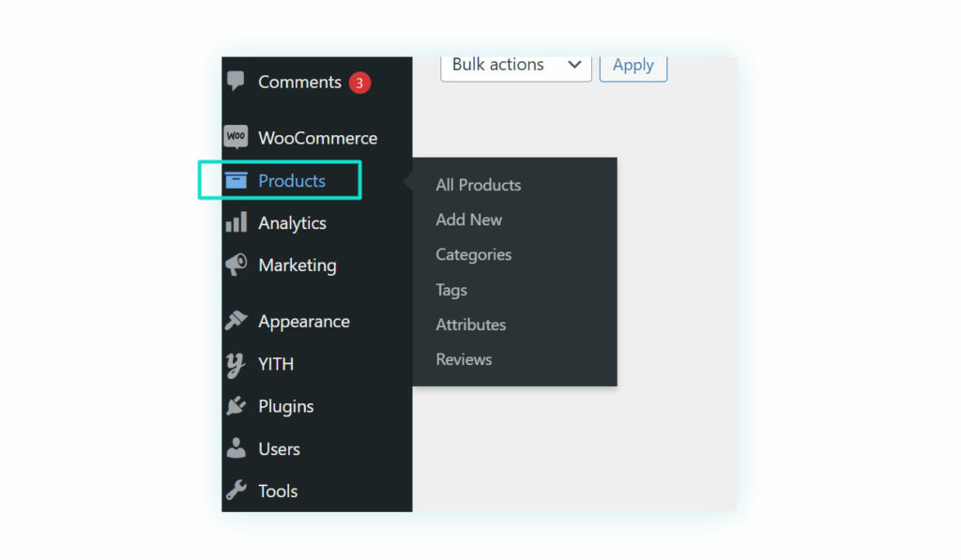Click the Marketing megaphone icon
Viewport: 961px width, 560px height.
point(236,265)
